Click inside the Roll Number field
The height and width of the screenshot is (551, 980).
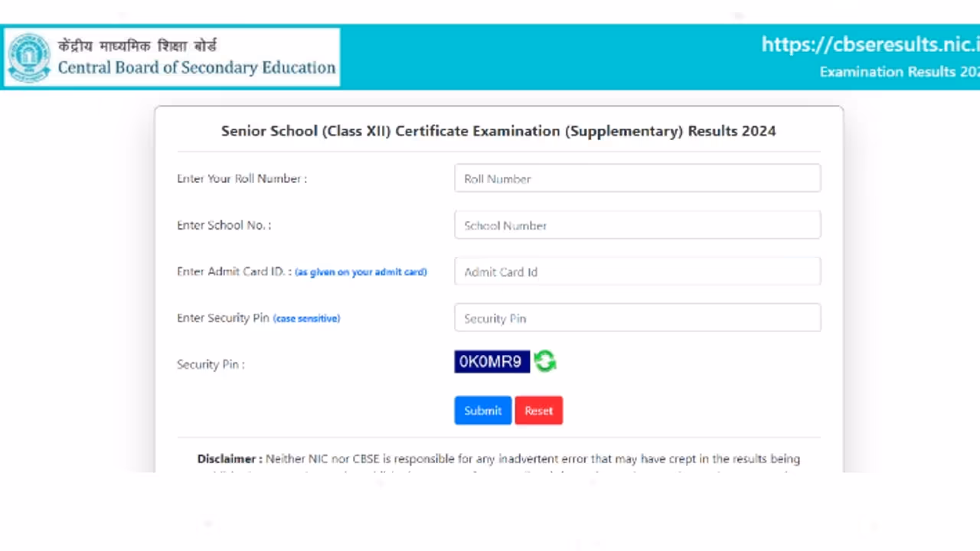pos(638,178)
